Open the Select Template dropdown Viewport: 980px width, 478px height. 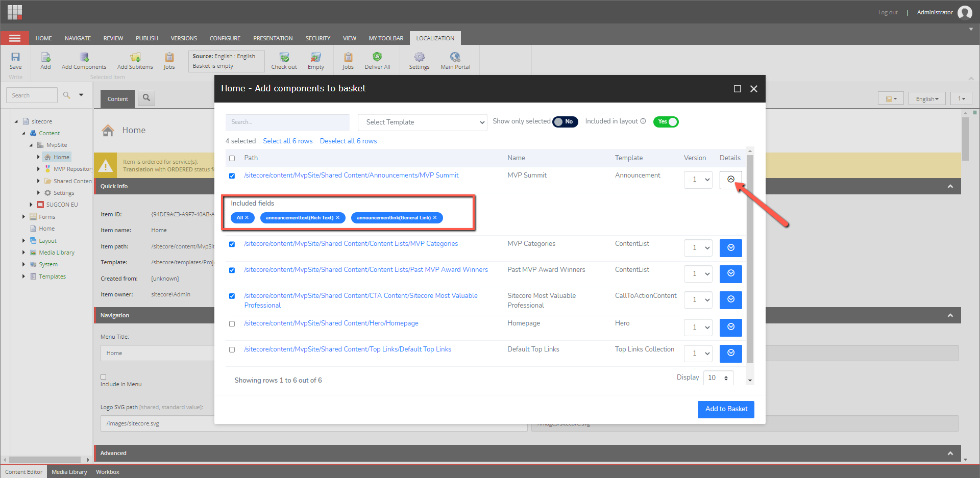pyautogui.click(x=423, y=122)
